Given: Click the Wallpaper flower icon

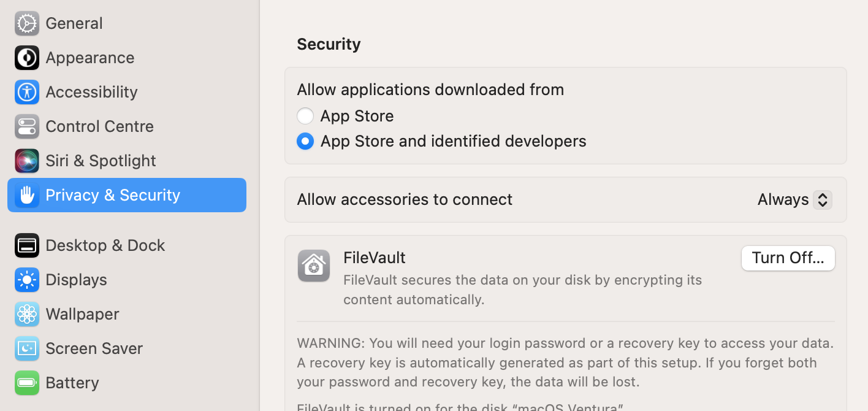Looking at the screenshot, I should pyautogui.click(x=27, y=314).
